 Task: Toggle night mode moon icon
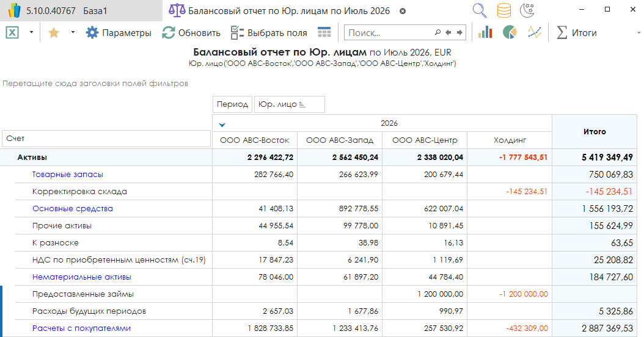coord(527,11)
